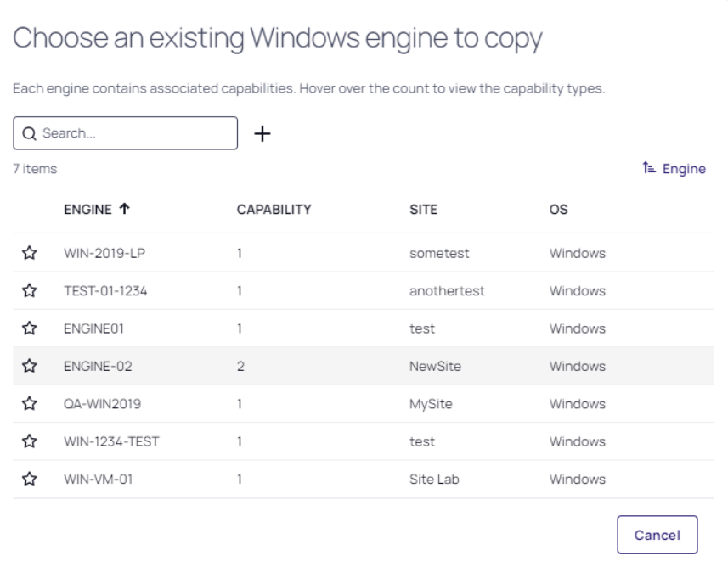Viewport: 728px width, 584px height.
Task: Toggle favorite star for TEST-01-1234
Action: (x=30, y=291)
